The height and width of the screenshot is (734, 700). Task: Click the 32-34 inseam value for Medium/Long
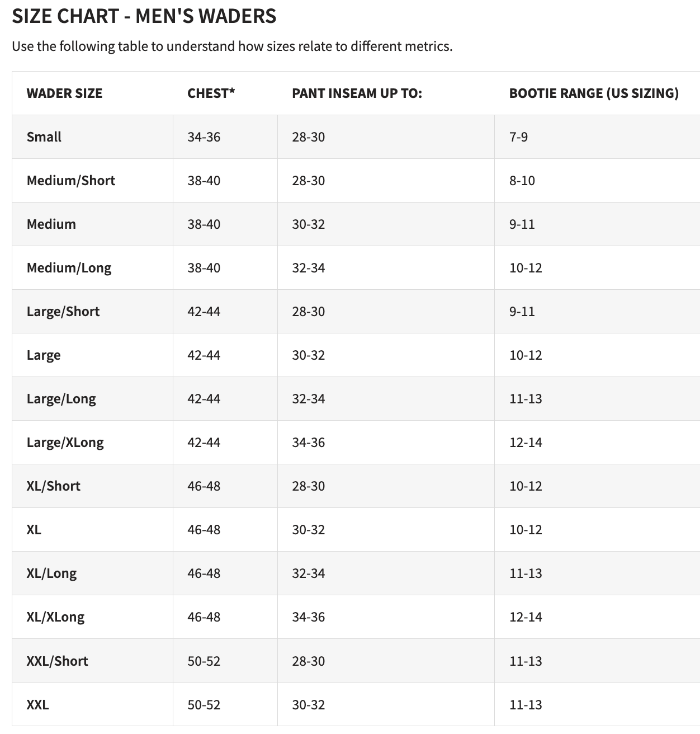[x=308, y=268]
